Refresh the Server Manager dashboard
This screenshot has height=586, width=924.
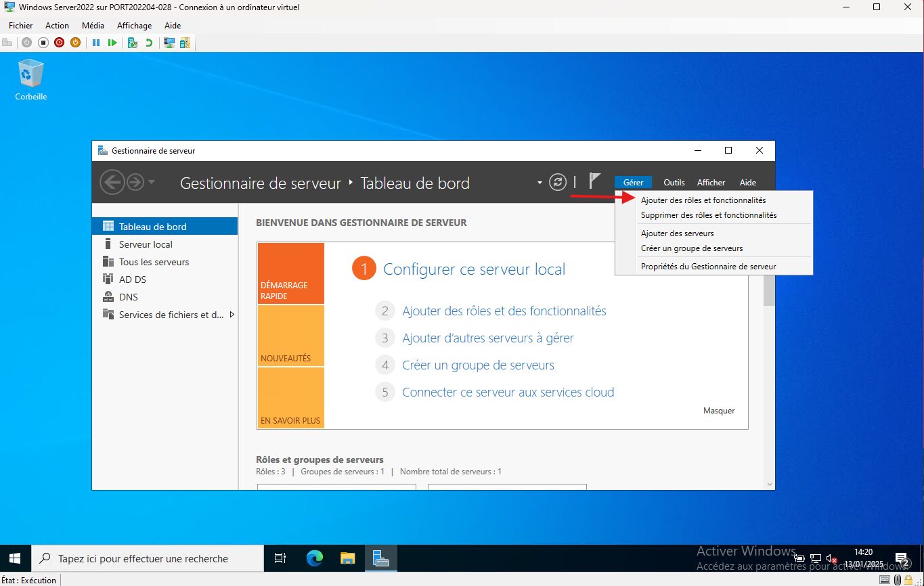[x=558, y=182]
